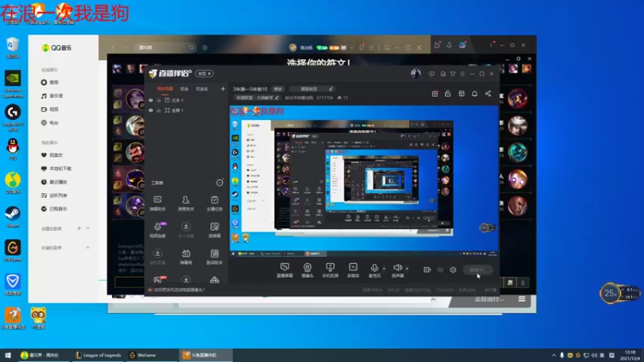
Task: Open Steam from the desktop
Action: point(13,216)
